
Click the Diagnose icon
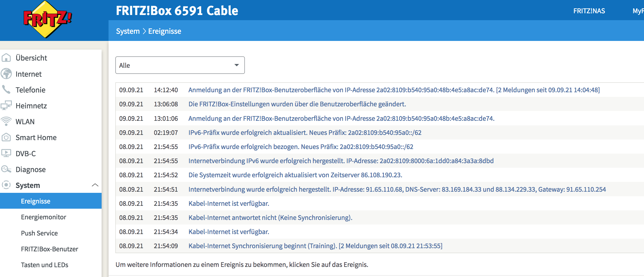coord(6,169)
